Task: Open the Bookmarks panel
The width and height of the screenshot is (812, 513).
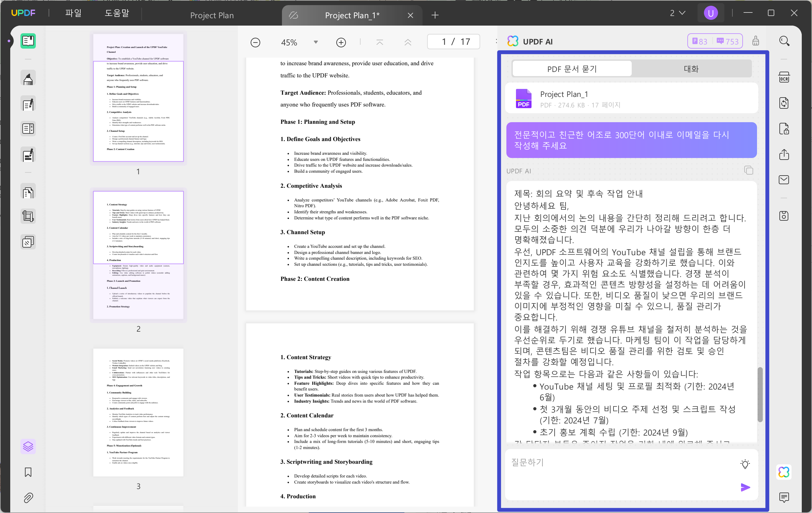Action: (28, 472)
